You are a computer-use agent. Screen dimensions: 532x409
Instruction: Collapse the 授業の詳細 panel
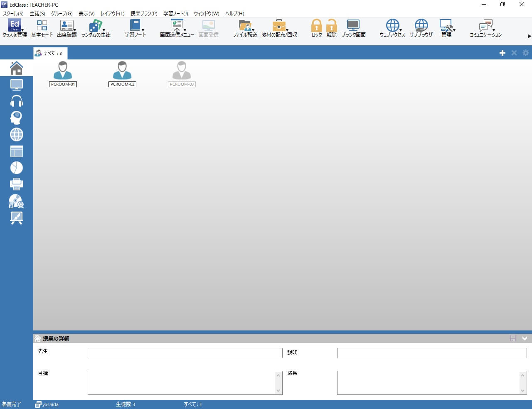point(525,338)
